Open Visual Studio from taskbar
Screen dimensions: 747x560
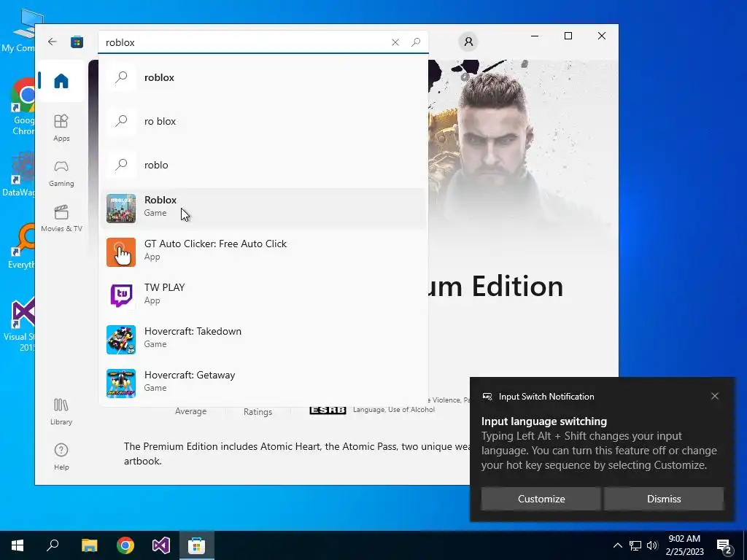(x=161, y=545)
